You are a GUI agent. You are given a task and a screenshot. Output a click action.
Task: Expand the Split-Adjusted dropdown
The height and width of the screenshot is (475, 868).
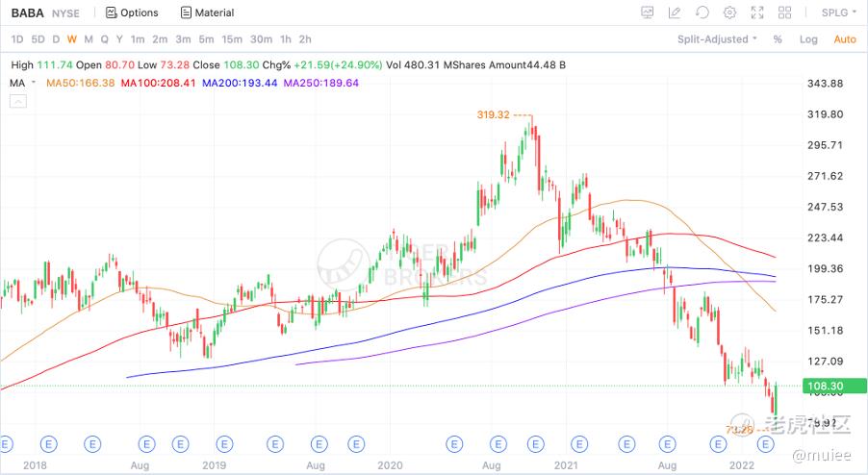[717, 39]
